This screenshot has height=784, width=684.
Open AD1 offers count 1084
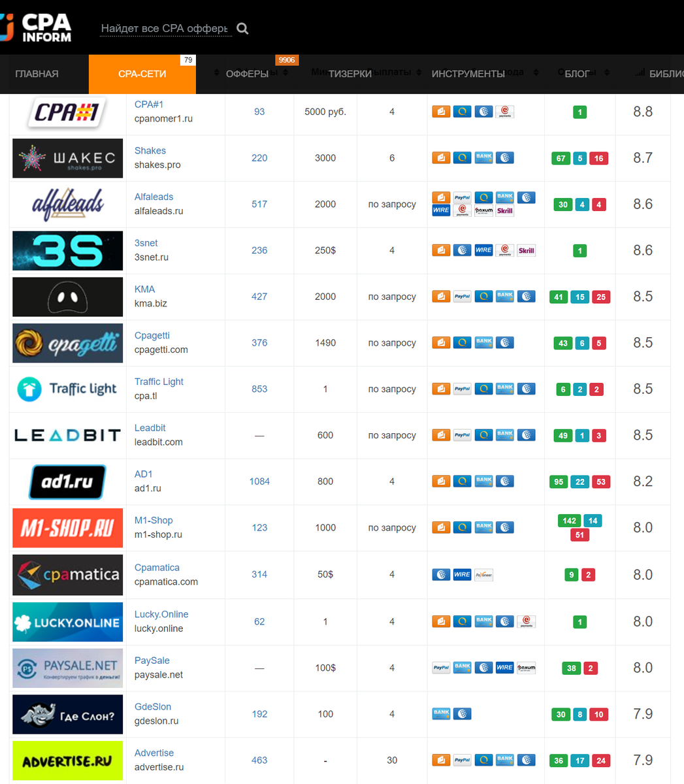click(x=259, y=482)
